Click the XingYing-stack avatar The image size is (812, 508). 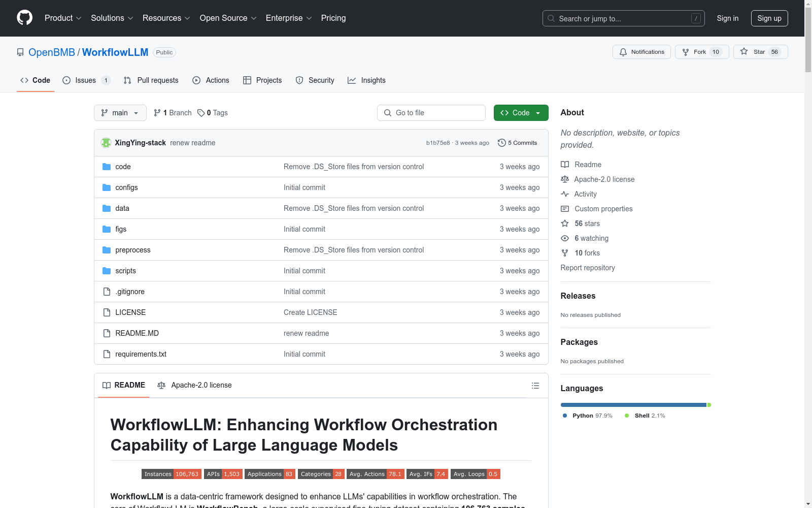106,143
